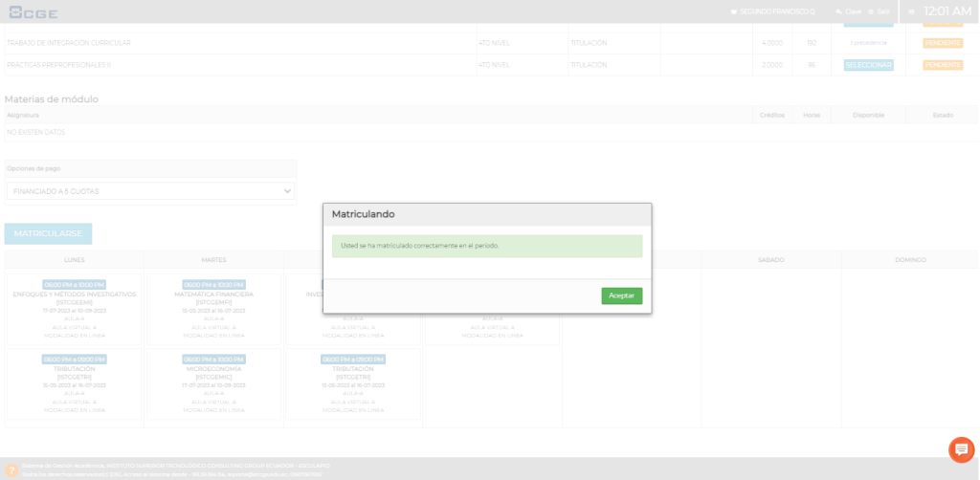Click the CGE logo in the header
Viewport: 980px width, 480px height.
[x=33, y=11]
